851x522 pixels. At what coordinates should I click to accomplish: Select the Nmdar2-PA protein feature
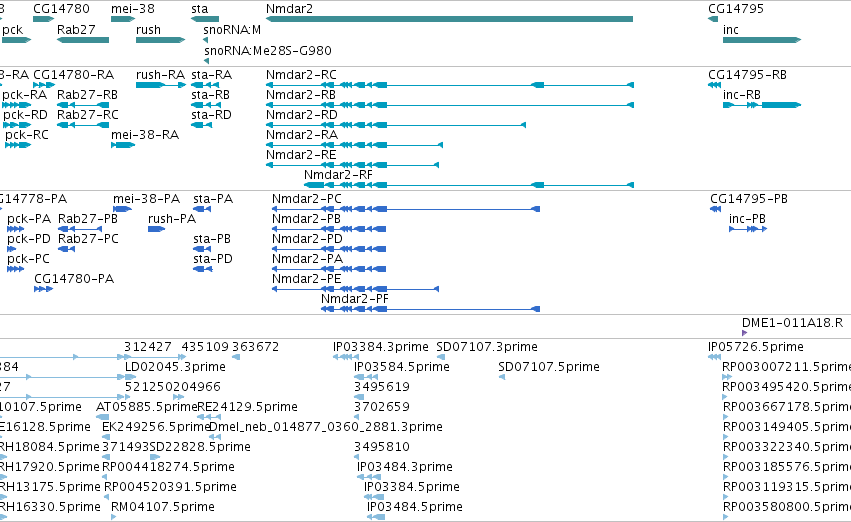click(329, 269)
